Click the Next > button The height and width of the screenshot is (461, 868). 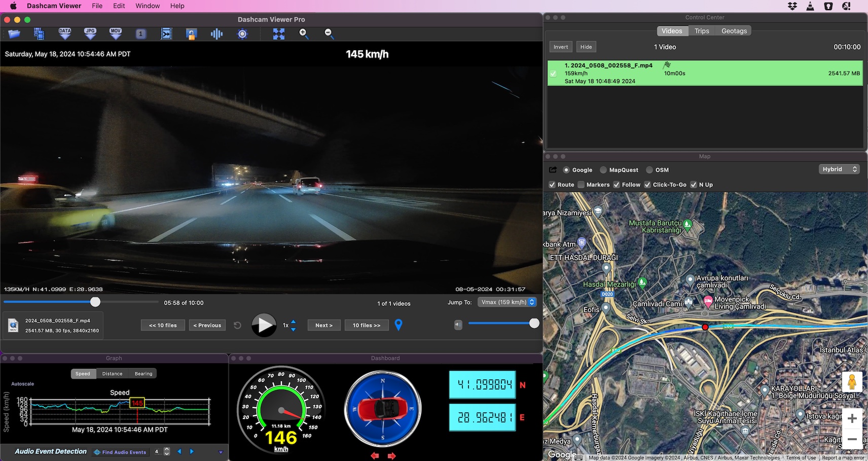point(324,325)
